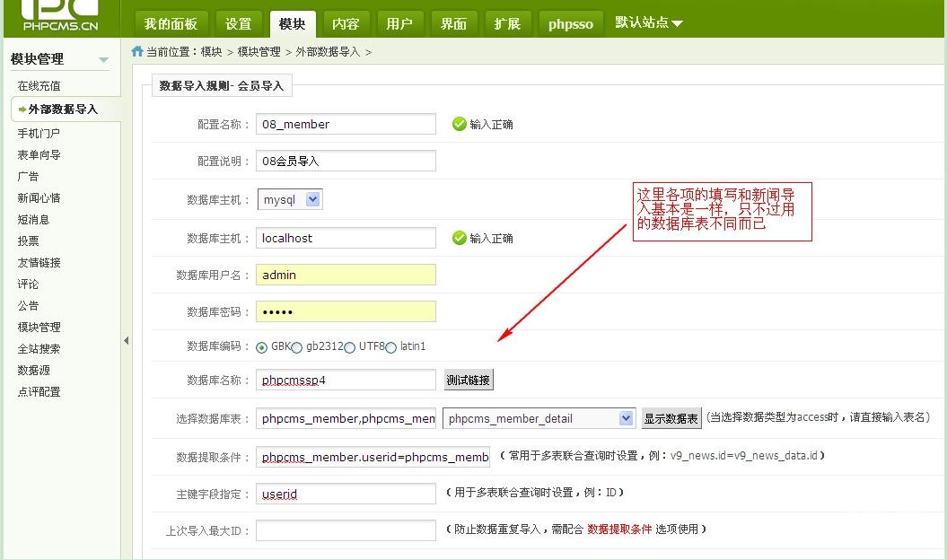Click green check icon beside localhost field

click(x=459, y=238)
